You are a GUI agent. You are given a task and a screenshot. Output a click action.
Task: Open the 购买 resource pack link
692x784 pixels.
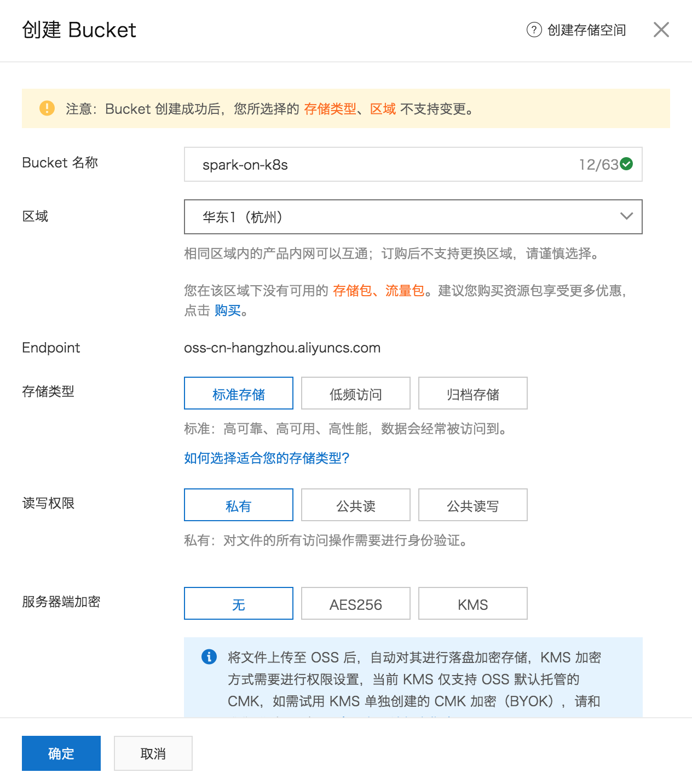228,311
